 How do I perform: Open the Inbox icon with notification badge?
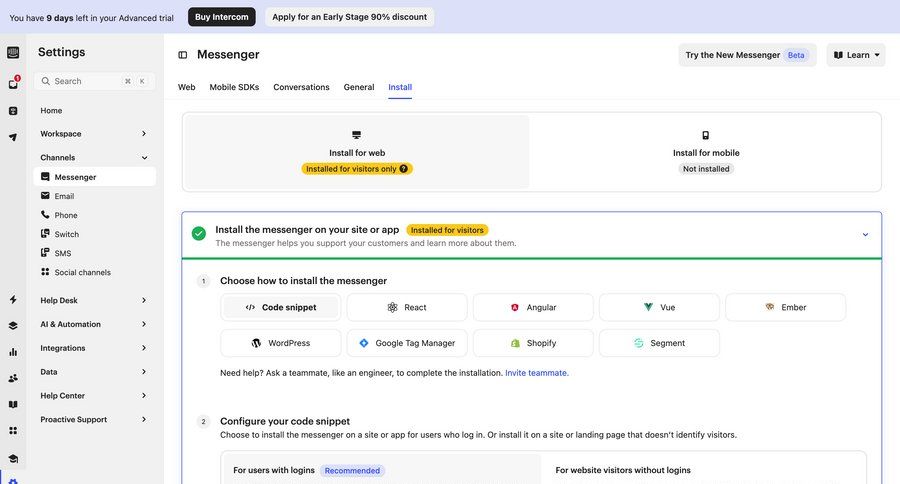tap(13, 83)
